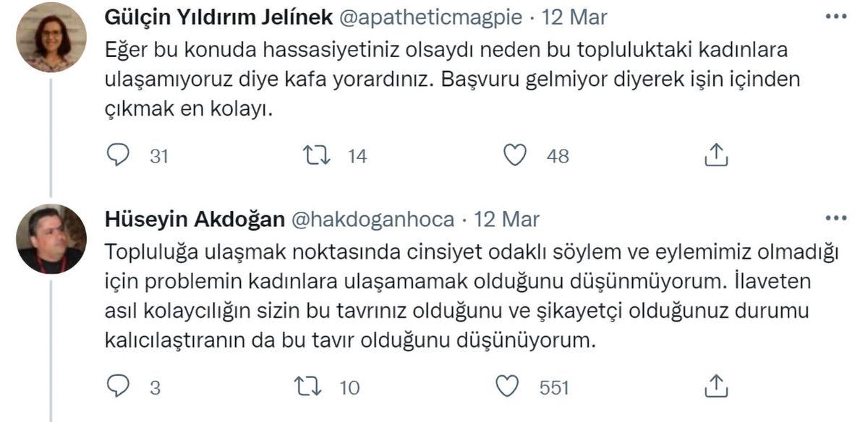Reply to Gülçin Yıldırım Jelínek's tweet

pos(118,154)
